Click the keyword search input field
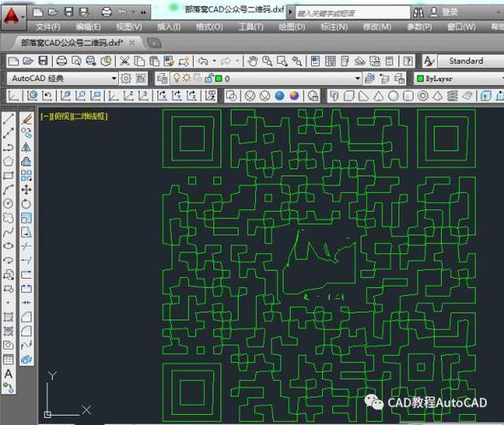 [x=353, y=13]
